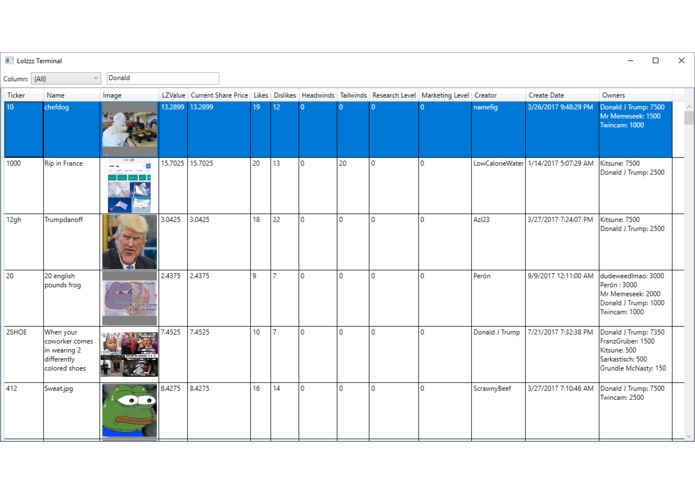The width and height of the screenshot is (695, 494).
Task: Click Current Share Price cell '7.4525'
Action: click(x=219, y=354)
